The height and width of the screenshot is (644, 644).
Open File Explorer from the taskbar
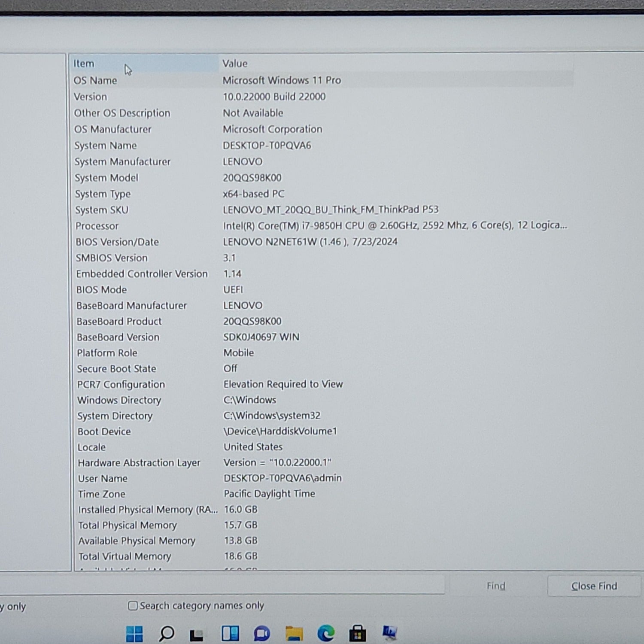pyautogui.click(x=294, y=634)
